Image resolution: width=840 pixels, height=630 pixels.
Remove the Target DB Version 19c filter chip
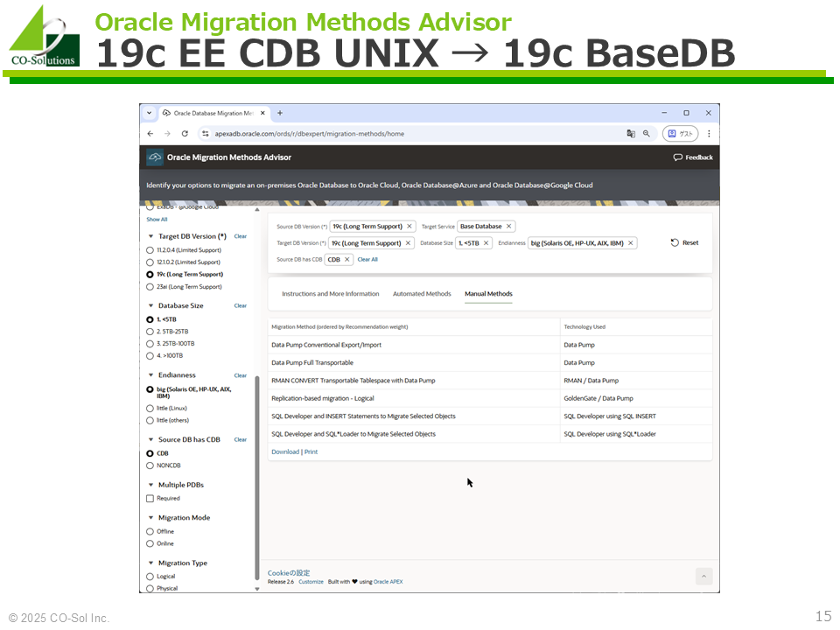[408, 243]
